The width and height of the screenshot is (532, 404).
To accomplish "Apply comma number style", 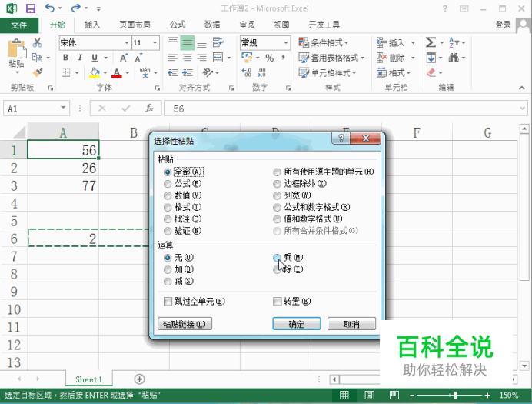I will [284, 58].
